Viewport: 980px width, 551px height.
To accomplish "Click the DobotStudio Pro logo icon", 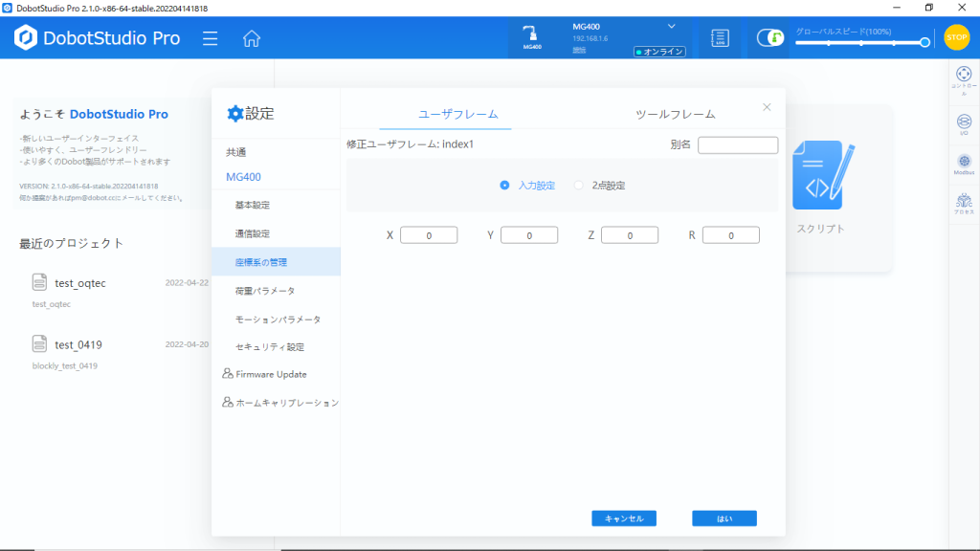I will (26, 38).
